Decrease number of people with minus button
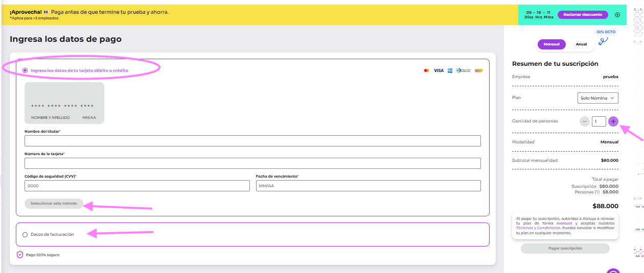This screenshot has height=273, width=644. pyautogui.click(x=585, y=121)
